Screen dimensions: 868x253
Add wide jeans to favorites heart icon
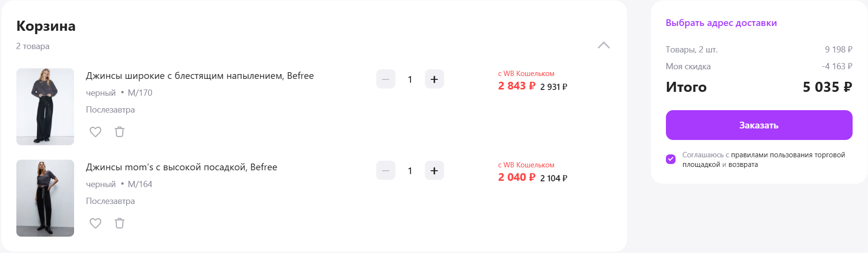point(95,132)
